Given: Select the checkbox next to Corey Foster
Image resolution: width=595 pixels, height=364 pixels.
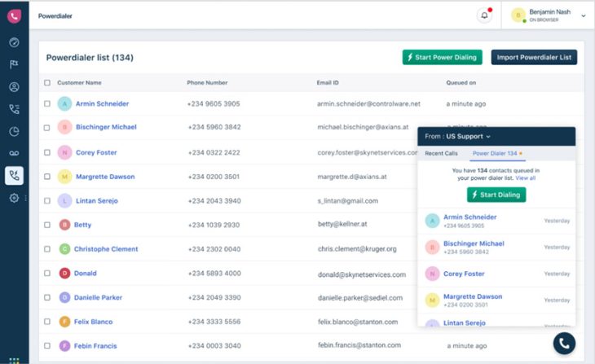Looking at the screenshot, I should [47, 152].
